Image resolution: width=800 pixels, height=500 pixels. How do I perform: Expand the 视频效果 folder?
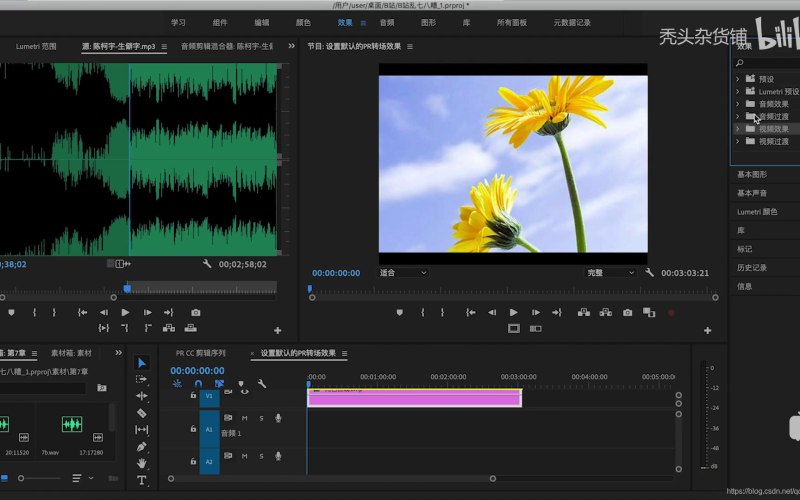pos(738,129)
